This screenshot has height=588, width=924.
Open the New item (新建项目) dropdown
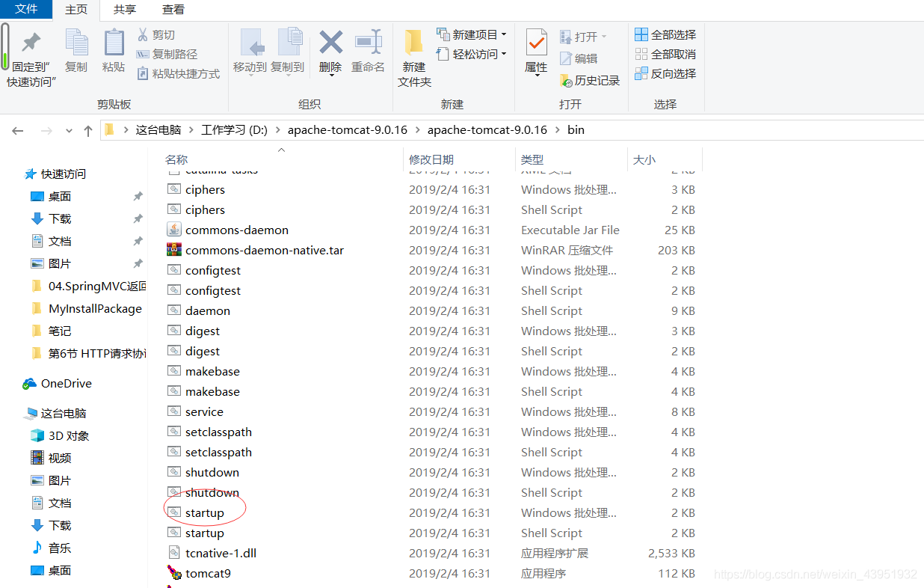(x=472, y=34)
